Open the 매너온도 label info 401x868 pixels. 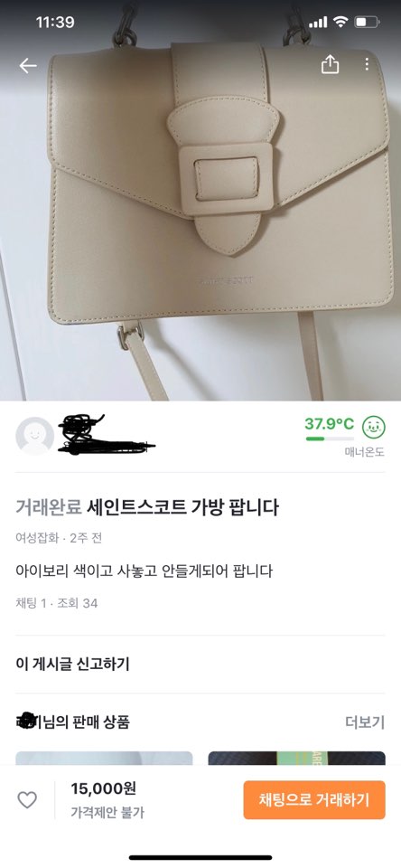click(x=365, y=452)
